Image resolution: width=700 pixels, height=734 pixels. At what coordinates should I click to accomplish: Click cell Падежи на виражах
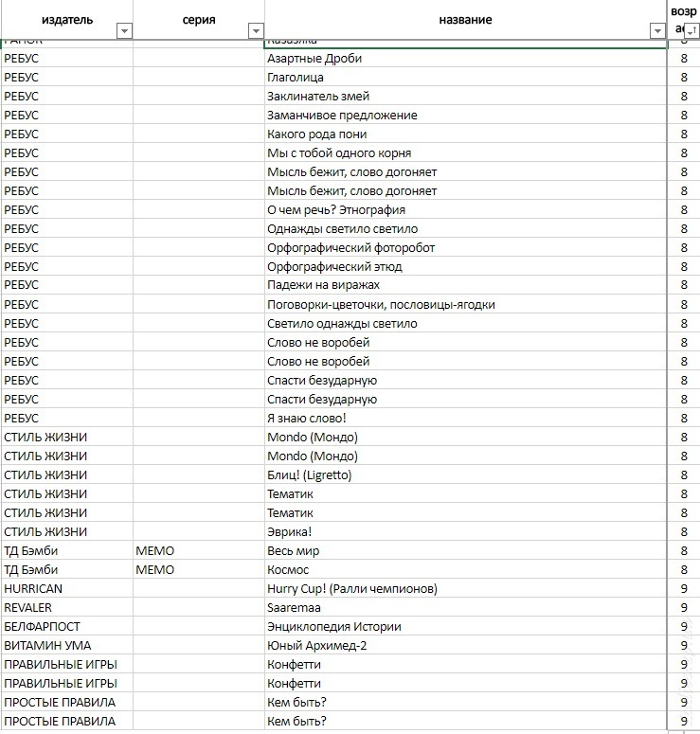[465, 285]
